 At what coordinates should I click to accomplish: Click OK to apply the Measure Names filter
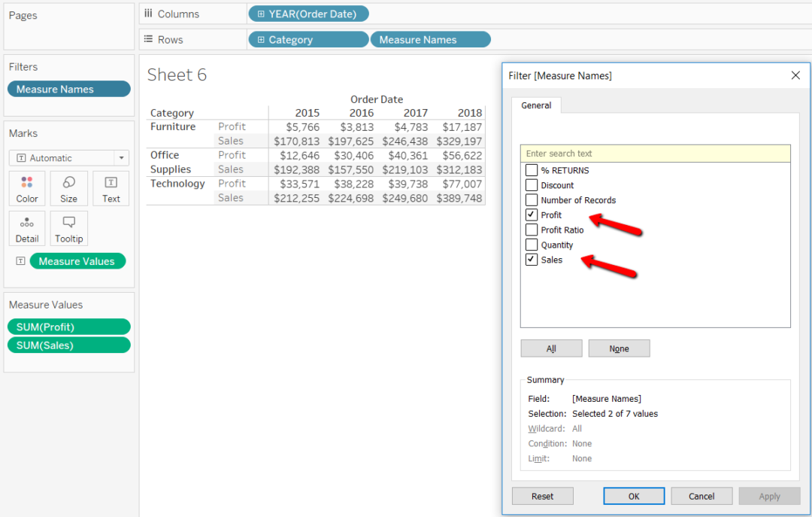click(x=634, y=496)
